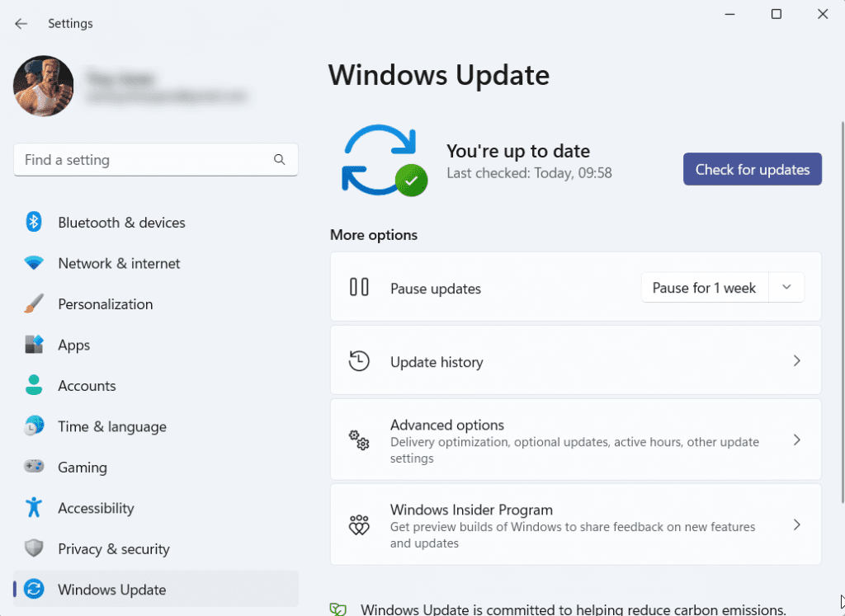Click the 'You're up to date' status text
Screen dimensions: 845x616
(x=518, y=151)
